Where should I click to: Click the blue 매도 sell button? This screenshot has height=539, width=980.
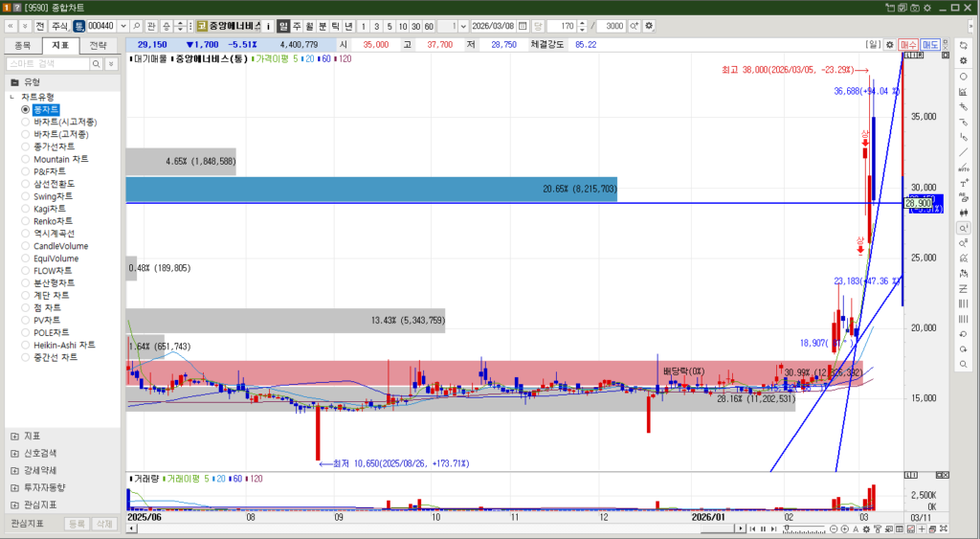pos(930,44)
